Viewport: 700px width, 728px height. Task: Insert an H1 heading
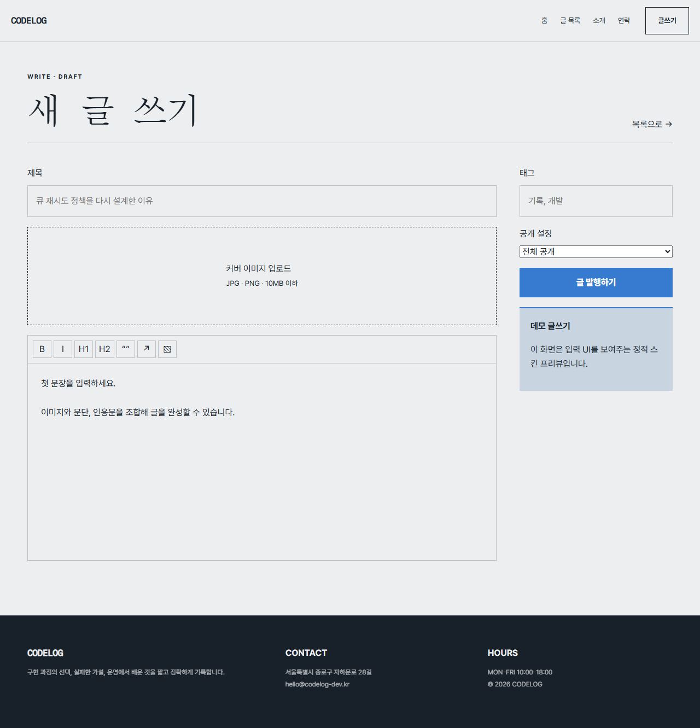click(x=84, y=349)
